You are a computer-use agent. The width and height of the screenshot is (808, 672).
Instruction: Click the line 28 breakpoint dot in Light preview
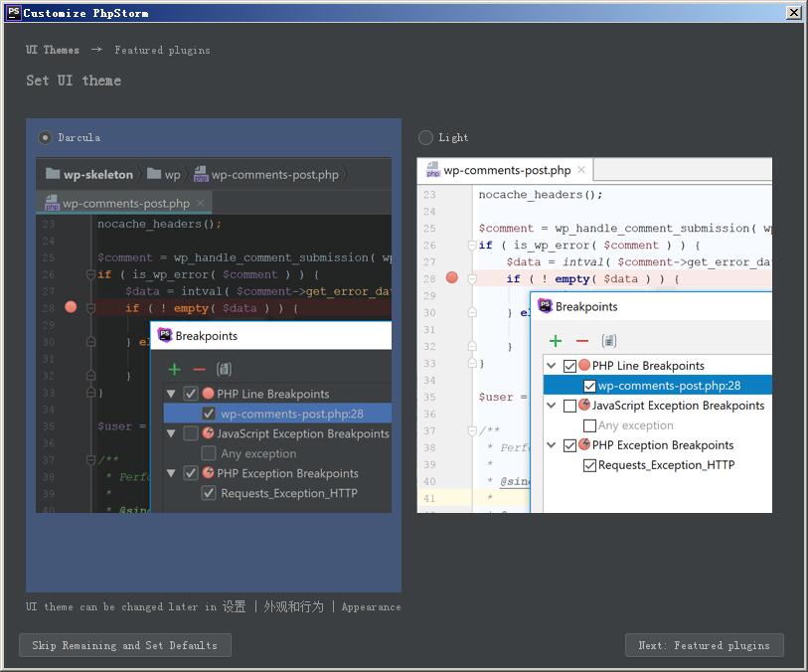pyautogui.click(x=452, y=277)
